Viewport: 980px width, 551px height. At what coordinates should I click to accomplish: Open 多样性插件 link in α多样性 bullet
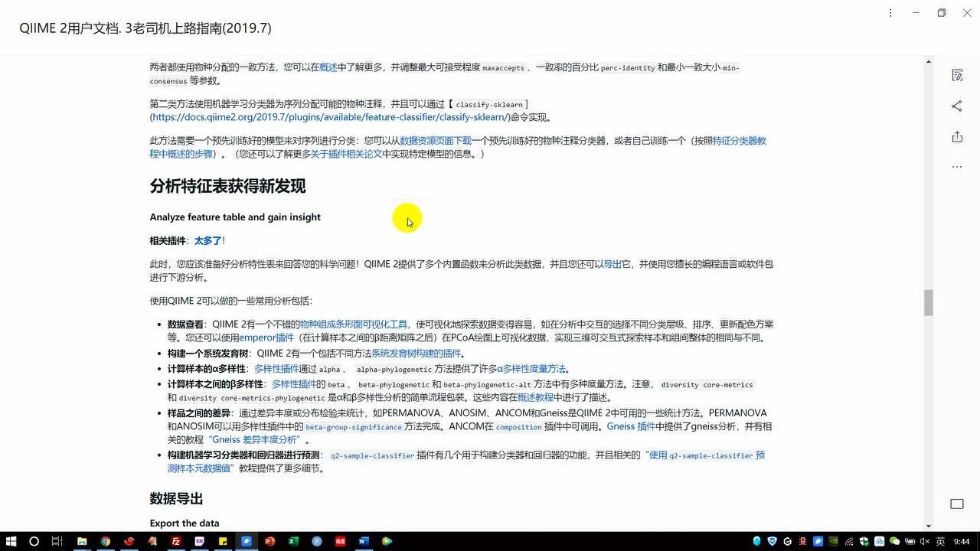pos(276,369)
